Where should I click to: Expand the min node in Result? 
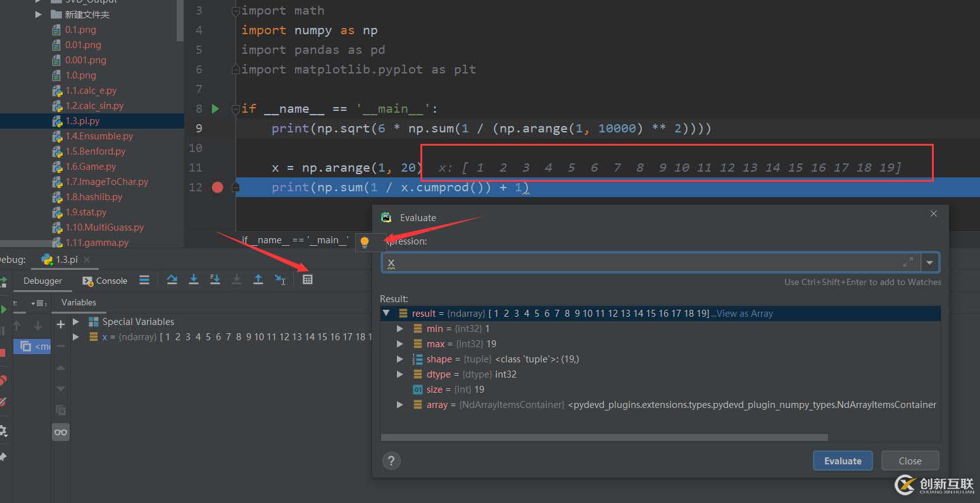tap(400, 328)
